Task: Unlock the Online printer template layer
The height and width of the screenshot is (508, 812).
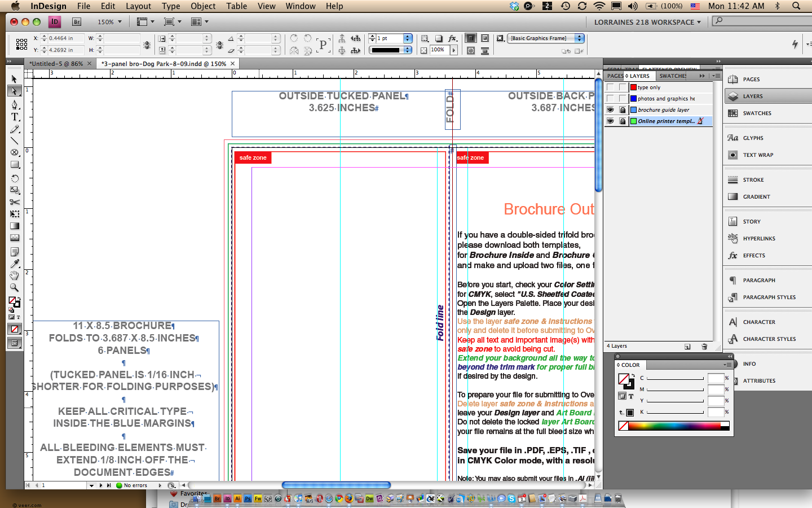Action: click(x=622, y=121)
